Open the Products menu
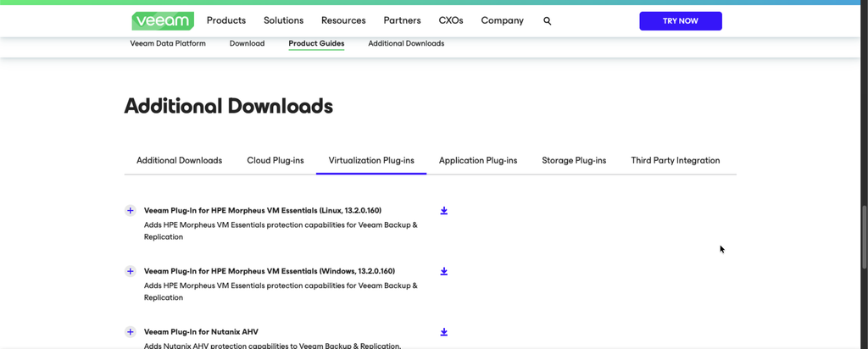The image size is (868, 349). pyautogui.click(x=226, y=21)
